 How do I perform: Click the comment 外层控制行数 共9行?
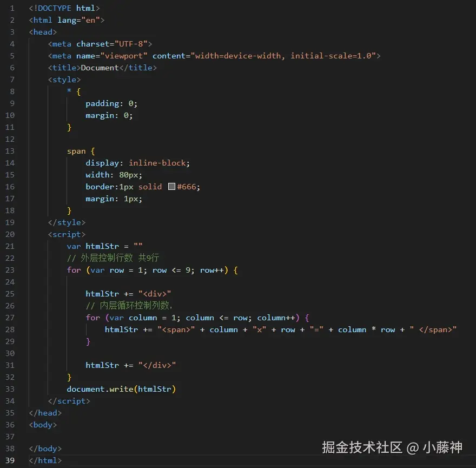(x=113, y=258)
